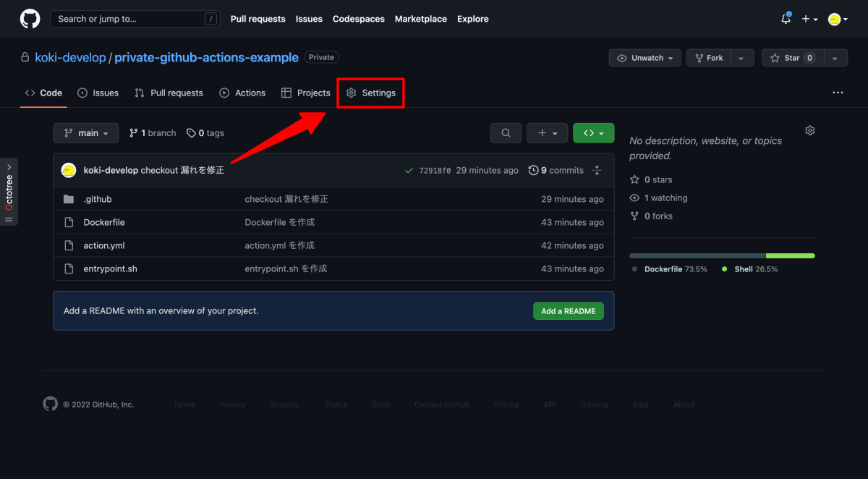Open the private-github-actions-example repository link
The height and width of the screenshot is (479, 868).
tap(206, 57)
